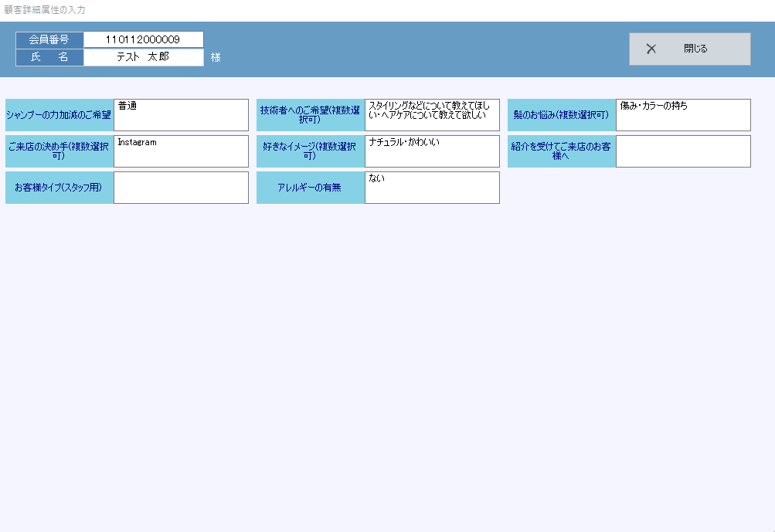Click the 会員番号 header label
This screenshot has height=532, width=775.
49,39
